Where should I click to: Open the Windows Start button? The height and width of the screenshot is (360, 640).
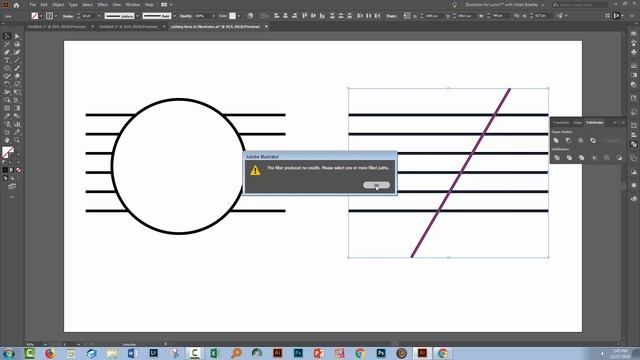(8, 353)
